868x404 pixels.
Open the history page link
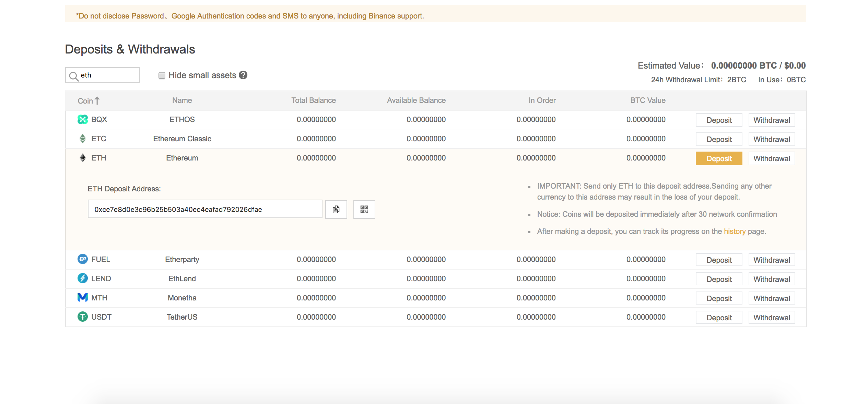735,231
